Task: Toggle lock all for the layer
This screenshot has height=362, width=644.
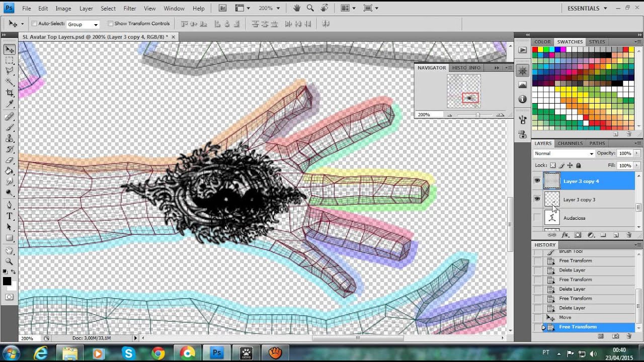Action: [x=578, y=165]
